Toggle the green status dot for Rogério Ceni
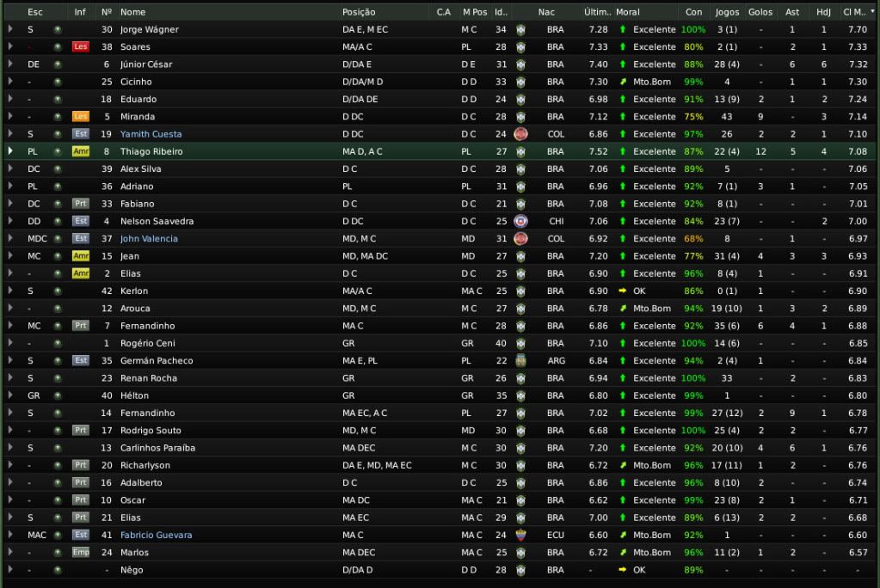Image resolution: width=880 pixels, height=588 pixels. (58, 343)
